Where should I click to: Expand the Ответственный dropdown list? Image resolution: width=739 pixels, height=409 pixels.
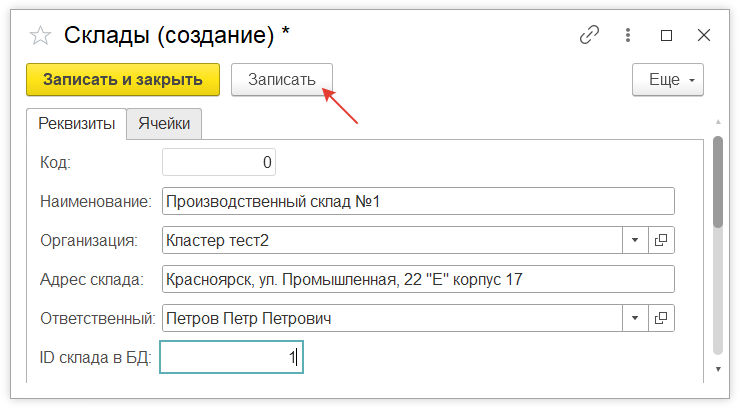click(636, 318)
